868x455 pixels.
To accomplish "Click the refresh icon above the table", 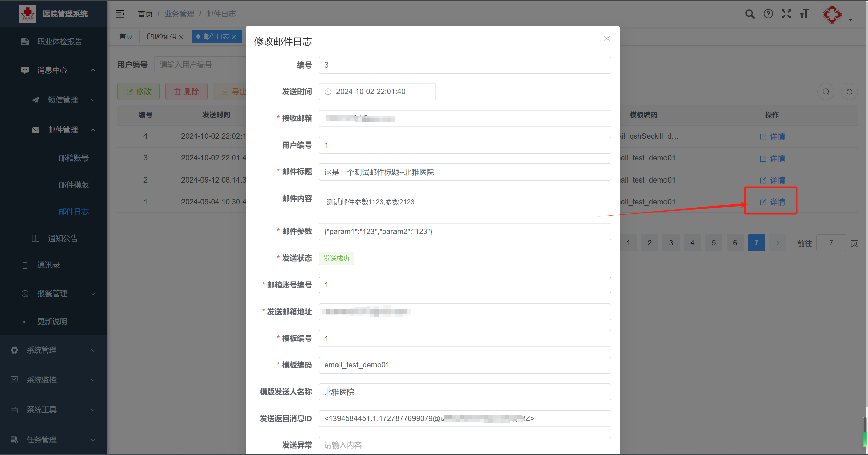I will (x=849, y=92).
